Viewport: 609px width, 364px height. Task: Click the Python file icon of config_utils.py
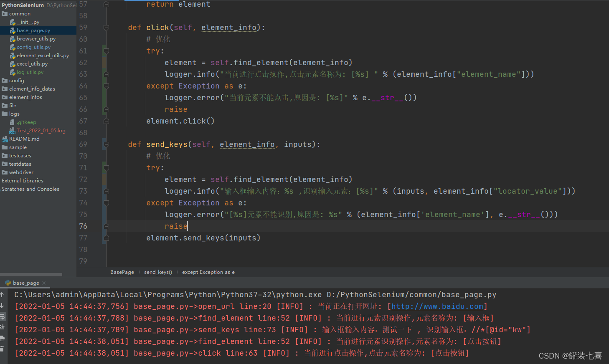[x=13, y=47]
